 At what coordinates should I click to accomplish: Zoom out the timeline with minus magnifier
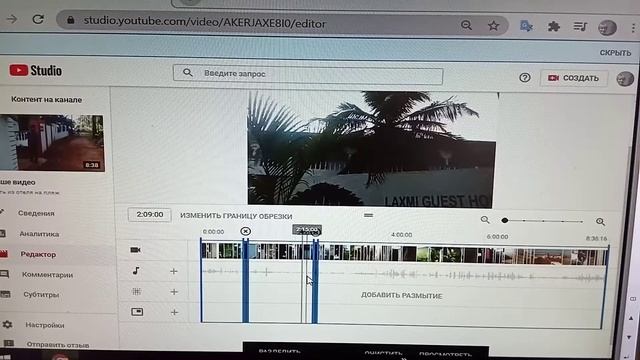click(x=485, y=220)
